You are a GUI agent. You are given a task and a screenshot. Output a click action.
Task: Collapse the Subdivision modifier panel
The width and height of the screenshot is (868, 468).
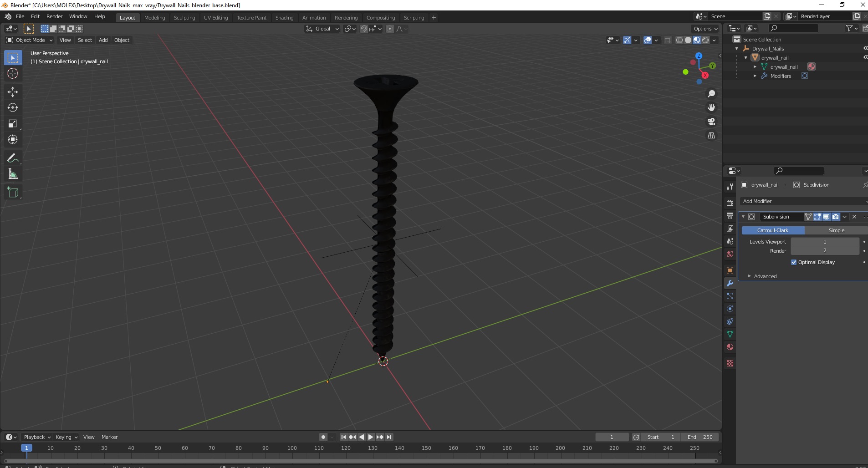pos(743,217)
